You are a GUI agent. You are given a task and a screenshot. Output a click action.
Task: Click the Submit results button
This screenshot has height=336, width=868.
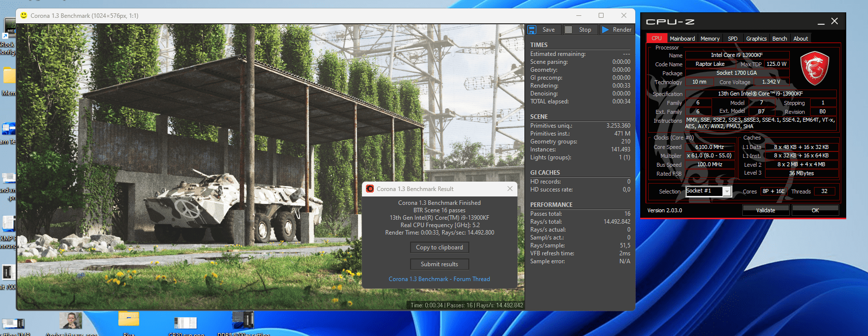(439, 264)
